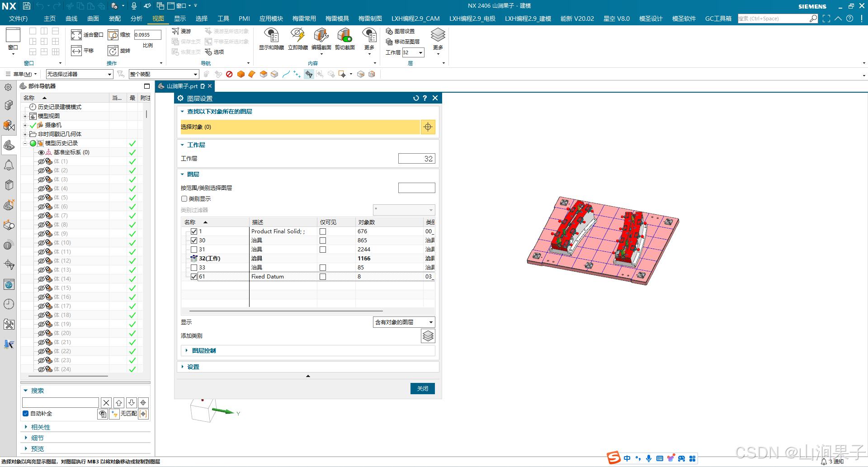This screenshot has width=868, height=467.
Task: Open the Entire Assembly (整个装配) scope dropdown
Action: (x=164, y=74)
